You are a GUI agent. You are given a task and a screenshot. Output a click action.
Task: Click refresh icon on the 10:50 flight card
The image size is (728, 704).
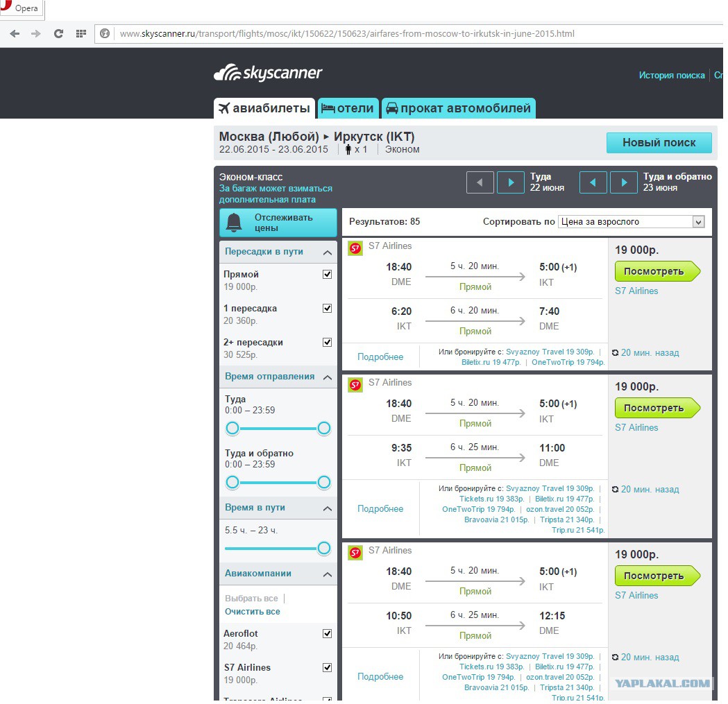(615, 657)
